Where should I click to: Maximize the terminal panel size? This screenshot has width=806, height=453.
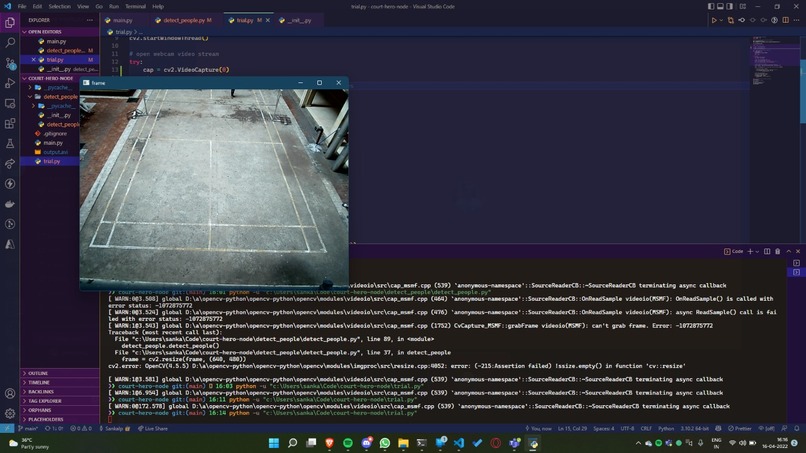[789, 251]
